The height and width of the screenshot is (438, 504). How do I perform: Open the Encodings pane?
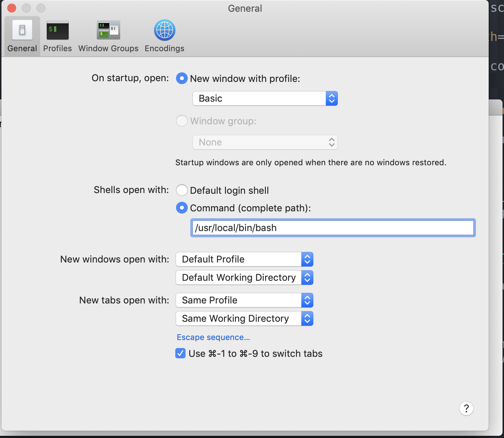(x=164, y=35)
